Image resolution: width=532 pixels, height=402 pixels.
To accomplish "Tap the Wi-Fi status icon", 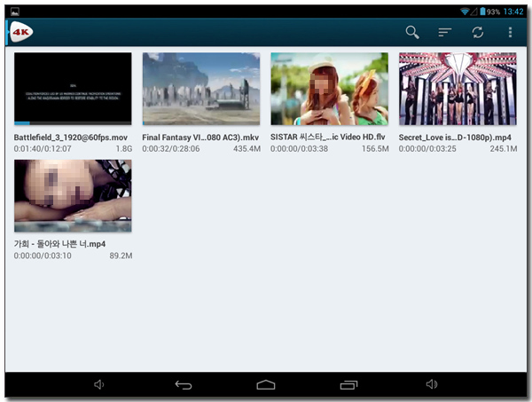I will pyautogui.click(x=465, y=12).
